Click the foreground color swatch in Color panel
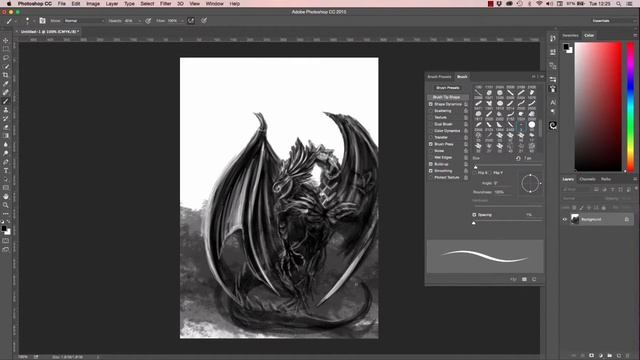The width and height of the screenshot is (640, 360). click(x=566, y=47)
